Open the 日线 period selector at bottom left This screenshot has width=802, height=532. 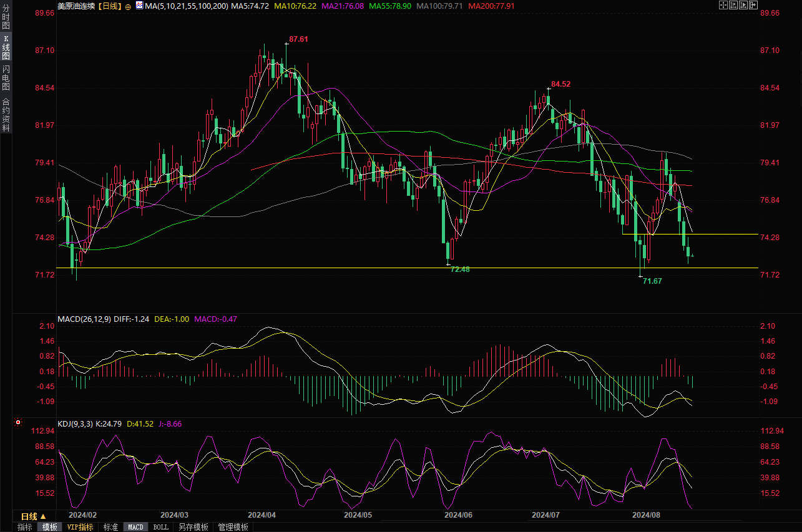(34, 516)
